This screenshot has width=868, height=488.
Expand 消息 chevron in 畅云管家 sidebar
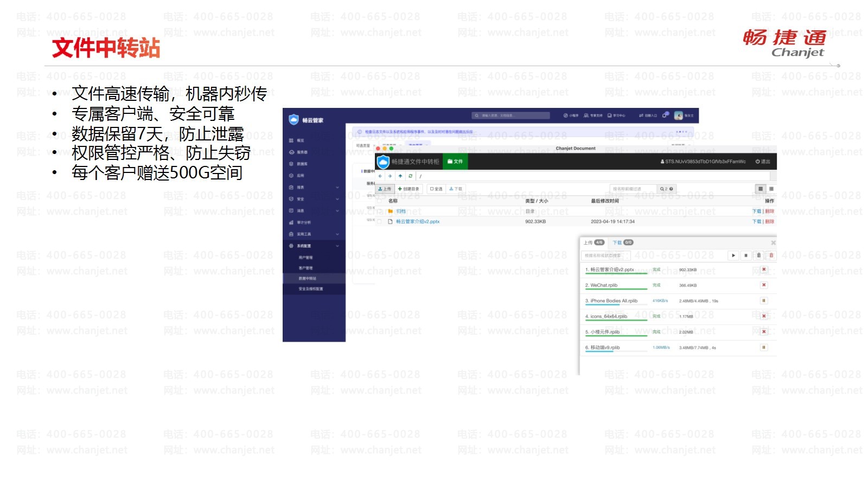click(337, 211)
